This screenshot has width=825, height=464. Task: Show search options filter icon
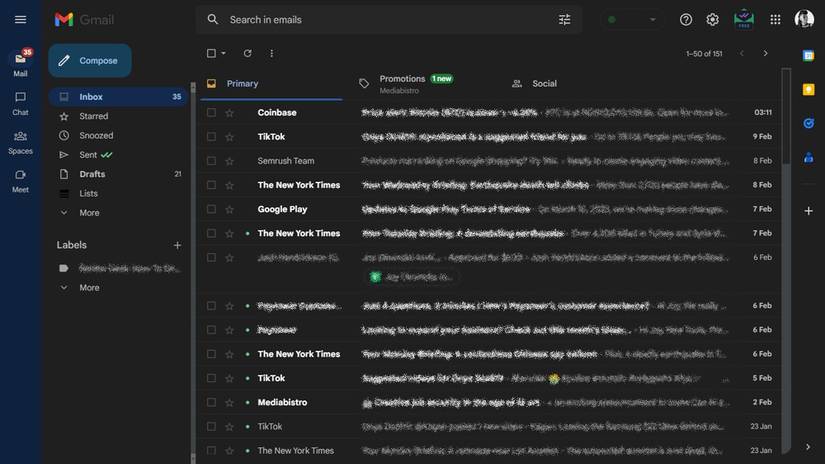pos(565,20)
